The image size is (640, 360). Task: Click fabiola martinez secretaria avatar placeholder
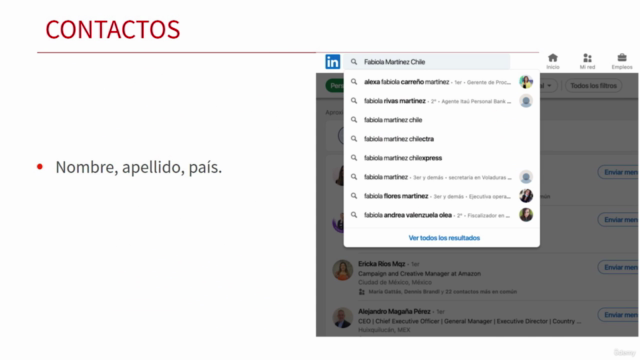point(526,177)
